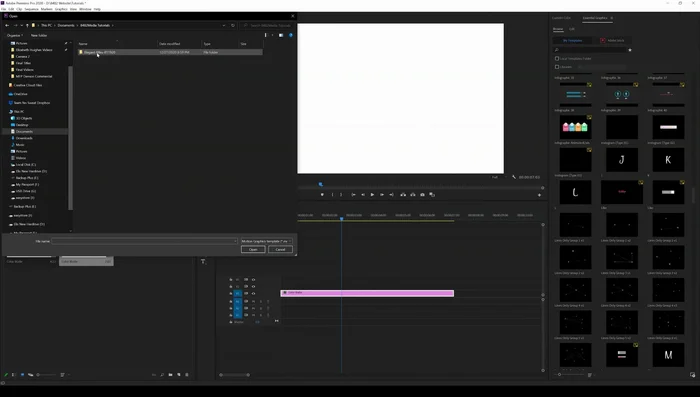Click New folder in Open dialog
The width and height of the screenshot is (700, 397).
[x=39, y=35]
